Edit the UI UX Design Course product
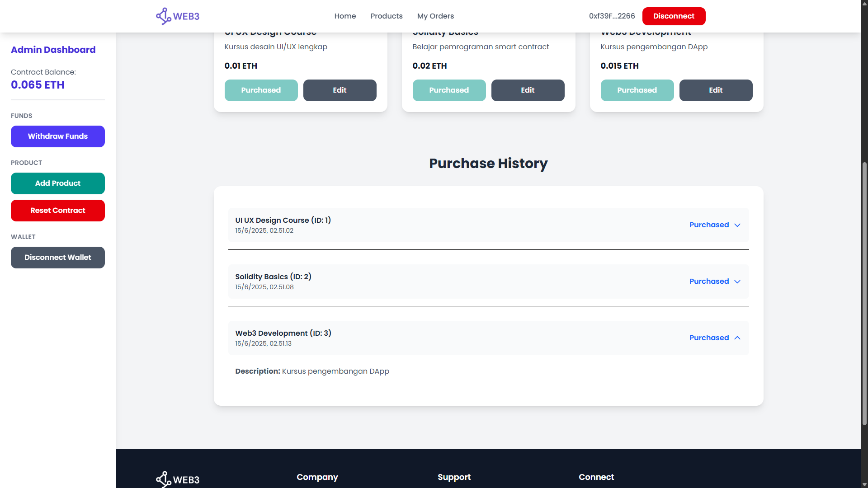The height and width of the screenshot is (488, 868). pos(340,90)
